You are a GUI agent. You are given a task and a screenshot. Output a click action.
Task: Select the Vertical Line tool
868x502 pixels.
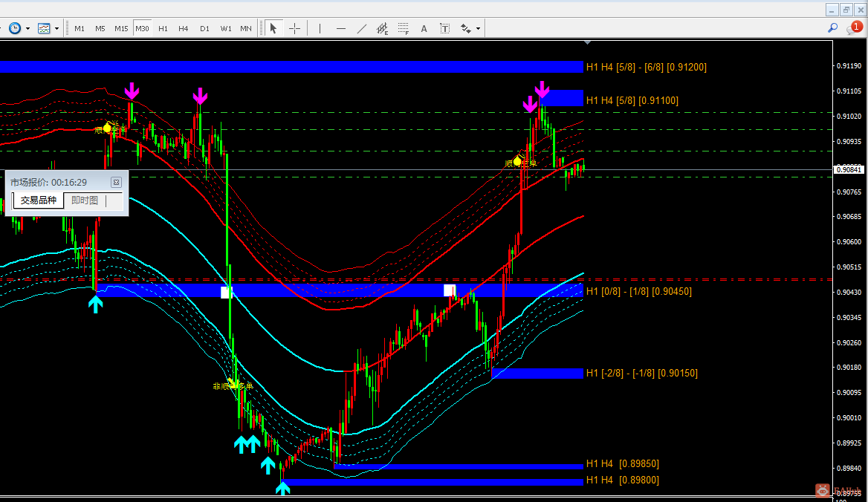click(320, 28)
